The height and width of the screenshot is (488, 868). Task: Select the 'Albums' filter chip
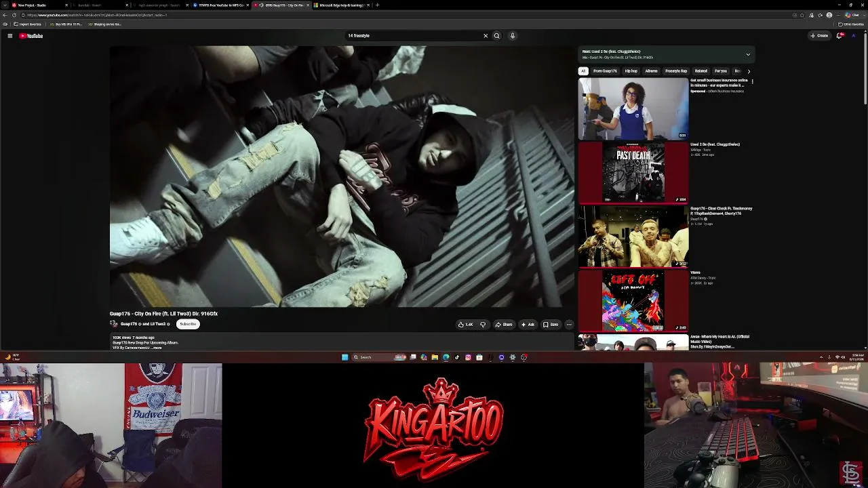(651, 71)
